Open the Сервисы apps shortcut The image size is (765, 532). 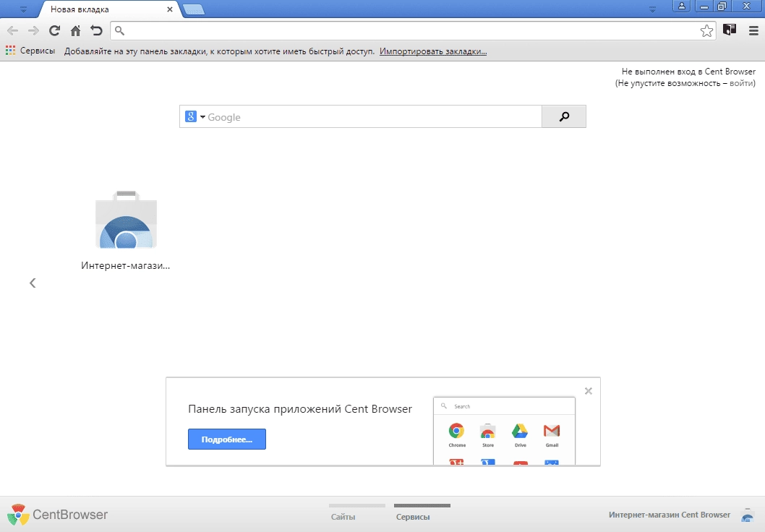click(30, 50)
